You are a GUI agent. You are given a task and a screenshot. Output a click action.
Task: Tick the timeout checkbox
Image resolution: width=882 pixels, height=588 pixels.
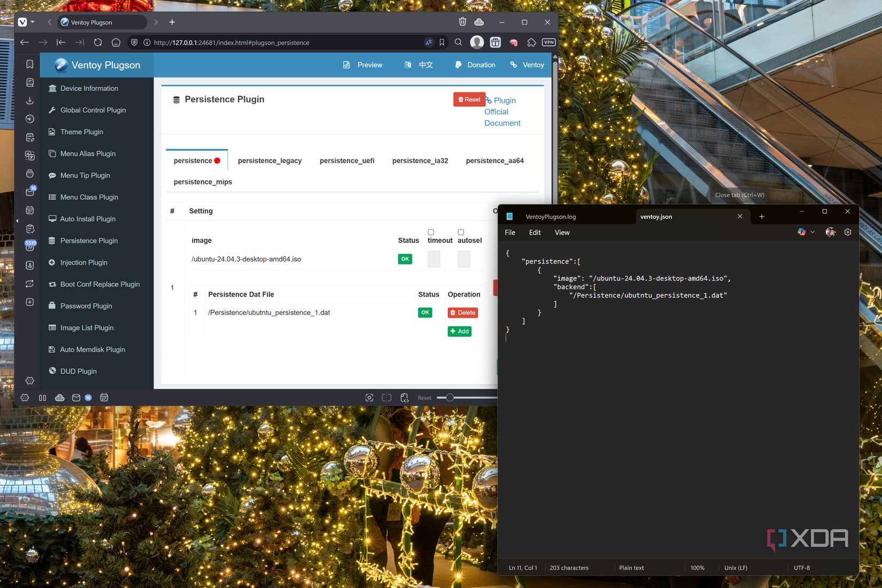click(x=431, y=232)
